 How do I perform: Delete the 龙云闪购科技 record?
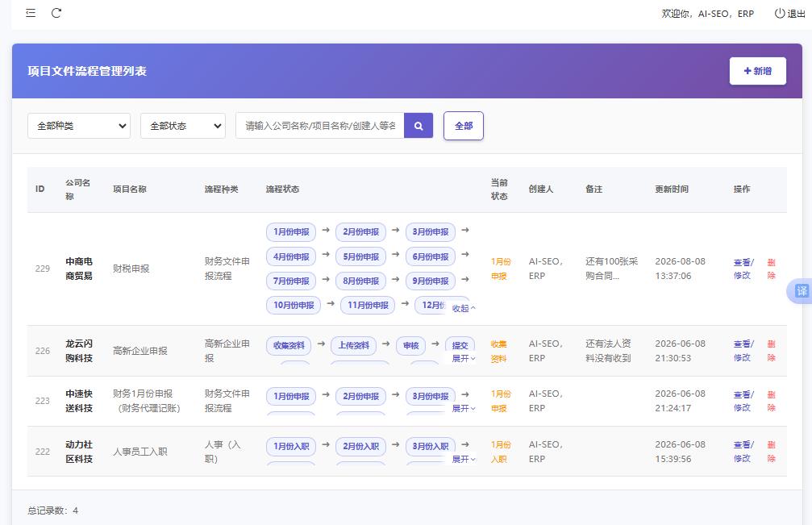[x=771, y=351]
